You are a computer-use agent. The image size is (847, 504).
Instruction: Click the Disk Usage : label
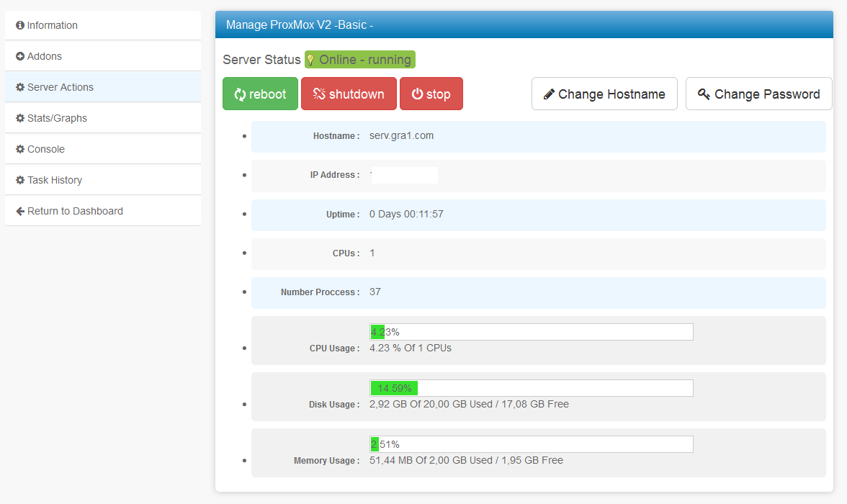[334, 405]
